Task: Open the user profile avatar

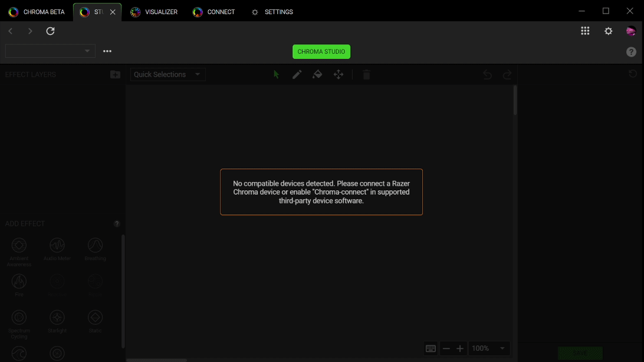Action: coord(631,31)
